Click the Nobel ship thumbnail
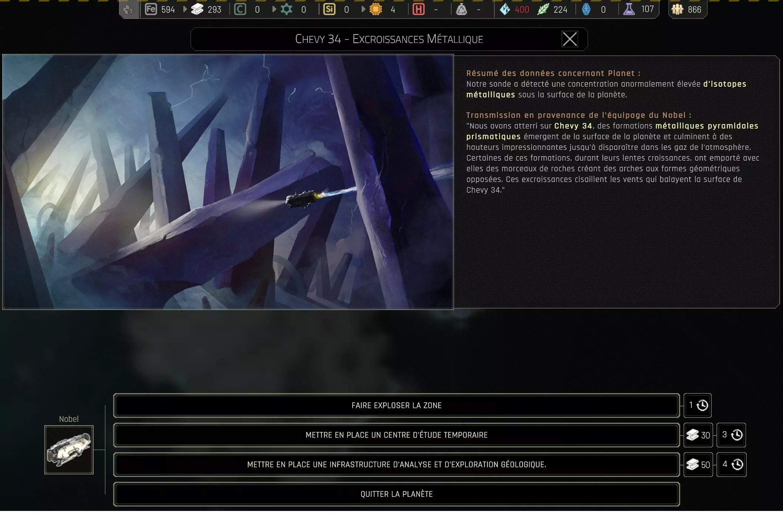Viewport: 783px width, 532px height. coord(69,450)
